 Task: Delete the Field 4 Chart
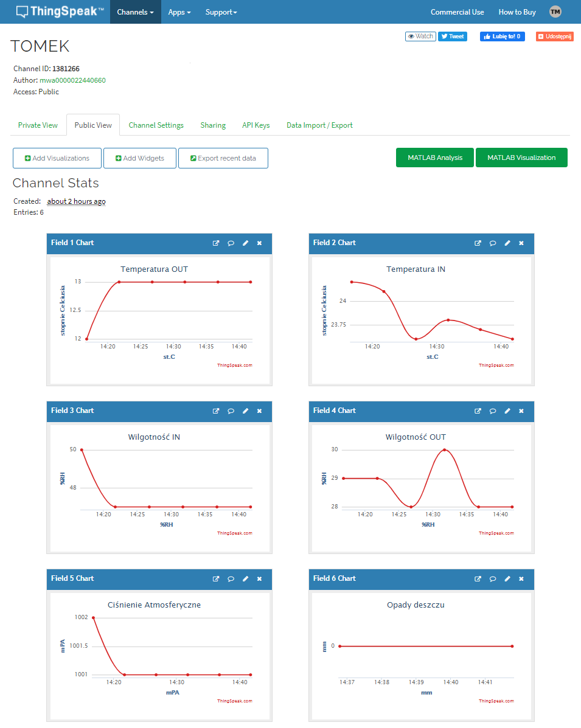point(521,411)
